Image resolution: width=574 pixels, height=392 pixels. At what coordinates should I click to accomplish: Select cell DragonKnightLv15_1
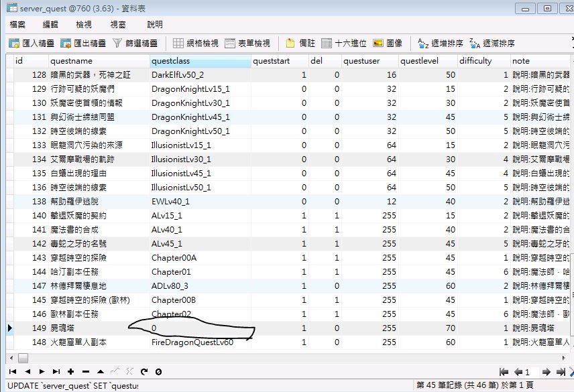200,89
